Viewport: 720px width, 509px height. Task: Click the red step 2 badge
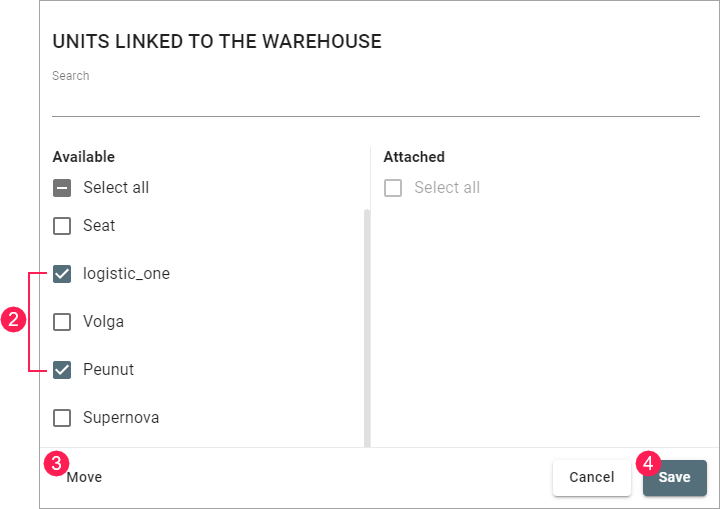pyautogui.click(x=13, y=321)
